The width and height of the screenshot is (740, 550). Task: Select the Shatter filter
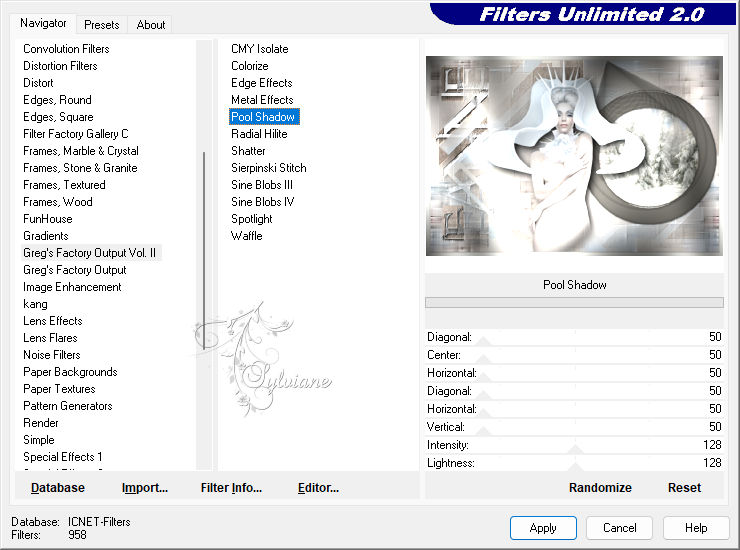tap(248, 151)
